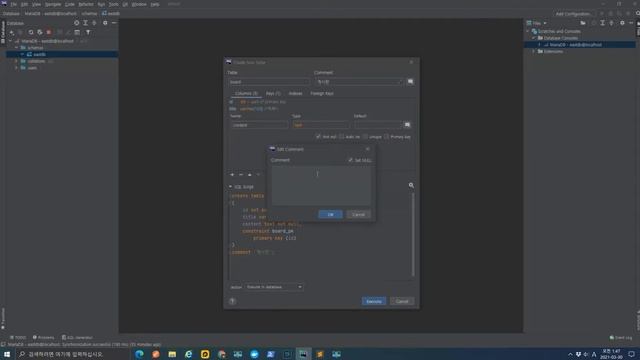Image resolution: width=640 pixels, height=360 pixels.
Task: Switch to the Indexes tab
Action: (x=296, y=93)
